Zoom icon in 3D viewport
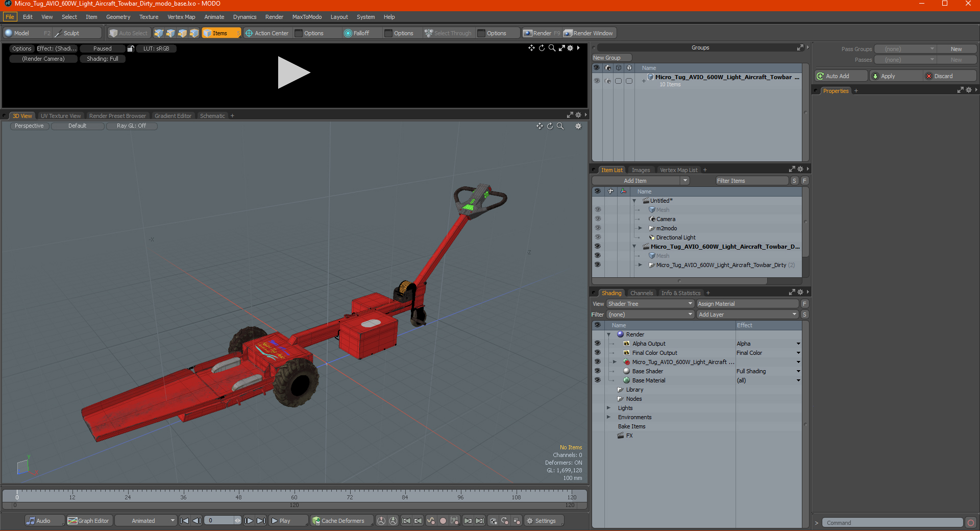This screenshot has height=531, width=980. click(x=560, y=126)
